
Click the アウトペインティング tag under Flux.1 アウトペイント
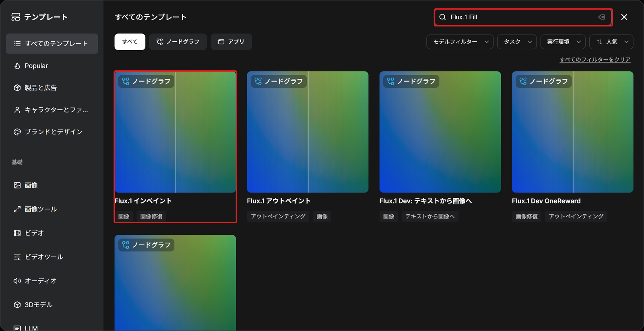[278, 216]
